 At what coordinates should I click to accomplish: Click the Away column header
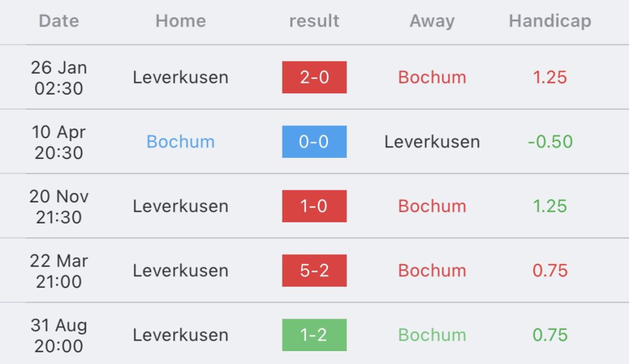tap(432, 21)
